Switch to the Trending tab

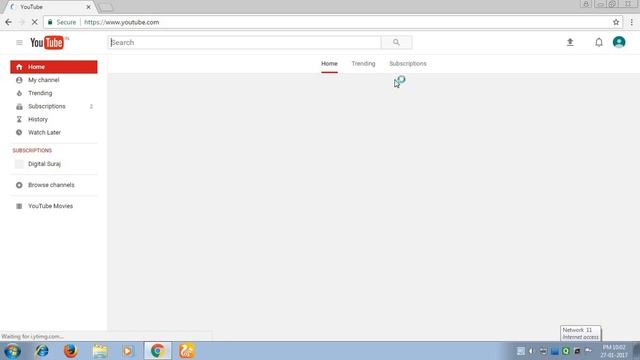[363, 64]
